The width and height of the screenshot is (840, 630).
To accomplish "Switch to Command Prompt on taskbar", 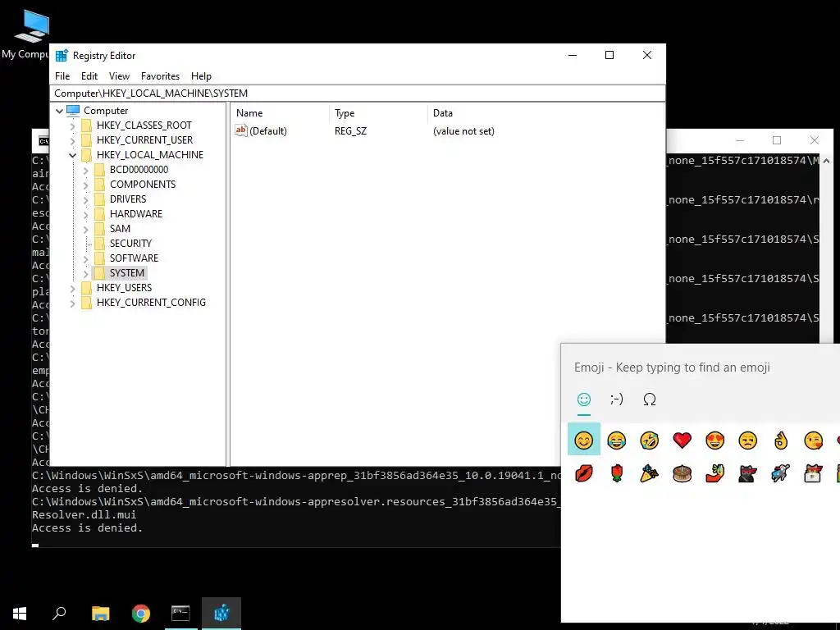I will point(180,613).
